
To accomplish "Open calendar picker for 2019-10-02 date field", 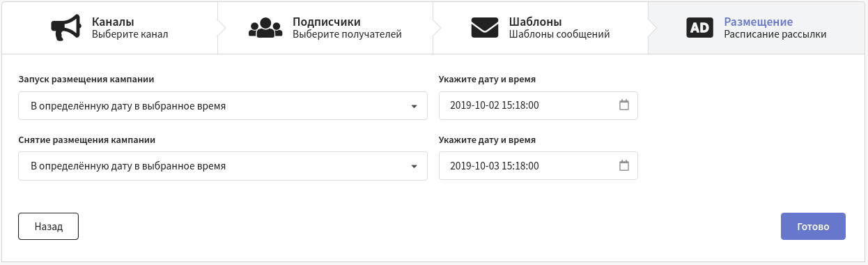I will (624, 105).
